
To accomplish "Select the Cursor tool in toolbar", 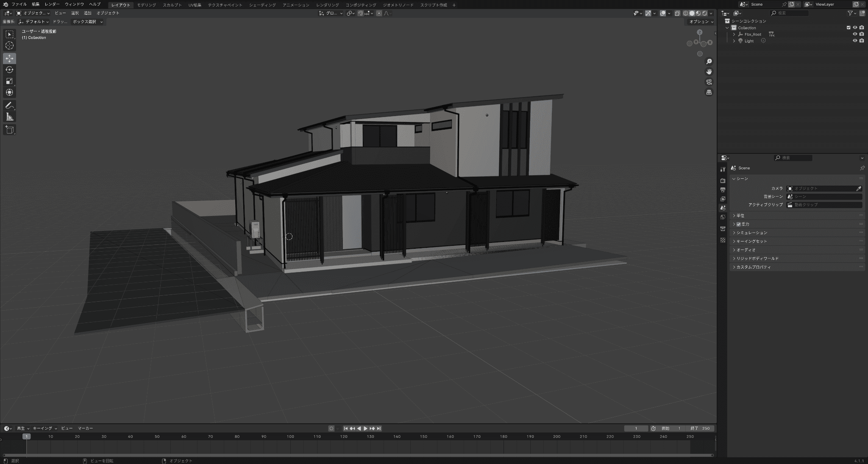I will (x=9, y=46).
